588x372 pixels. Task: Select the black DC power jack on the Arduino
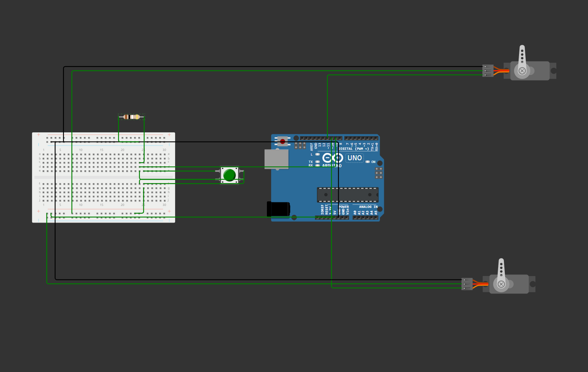click(x=278, y=209)
